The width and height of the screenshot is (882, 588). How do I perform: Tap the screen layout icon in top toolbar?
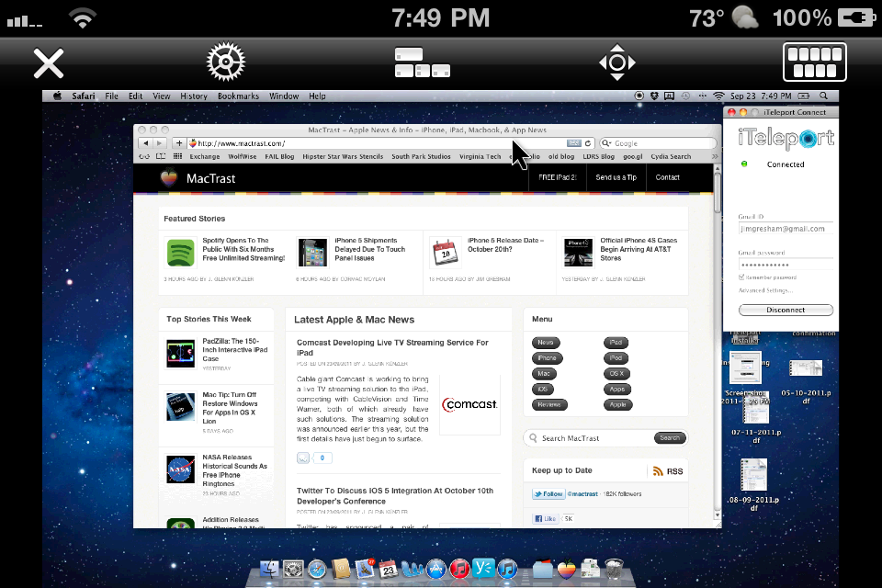pos(422,62)
